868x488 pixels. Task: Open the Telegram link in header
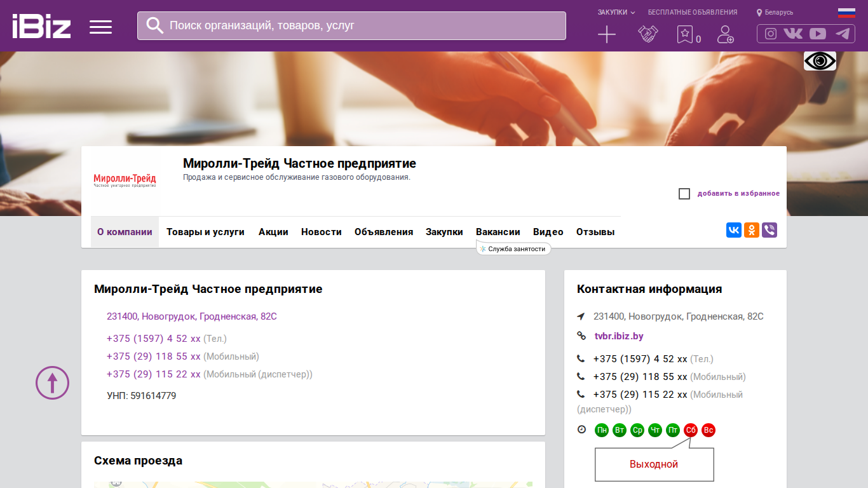(843, 34)
